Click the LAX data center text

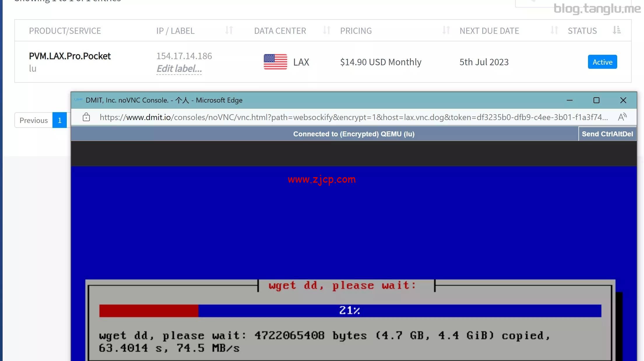(301, 62)
